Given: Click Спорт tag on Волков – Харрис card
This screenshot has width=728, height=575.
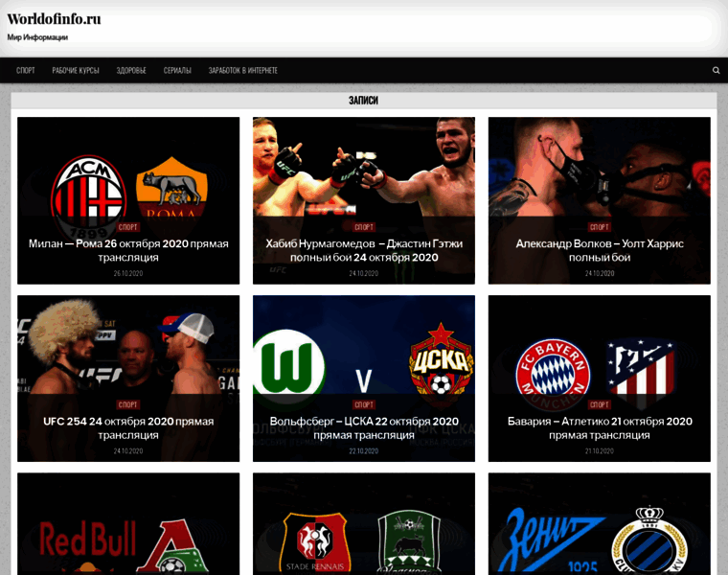Looking at the screenshot, I should [599, 227].
